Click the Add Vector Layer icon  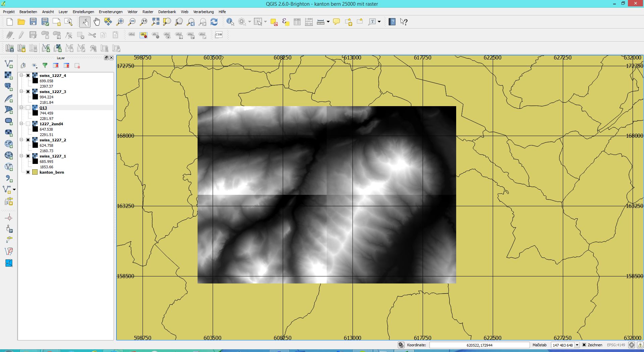(x=9, y=63)
